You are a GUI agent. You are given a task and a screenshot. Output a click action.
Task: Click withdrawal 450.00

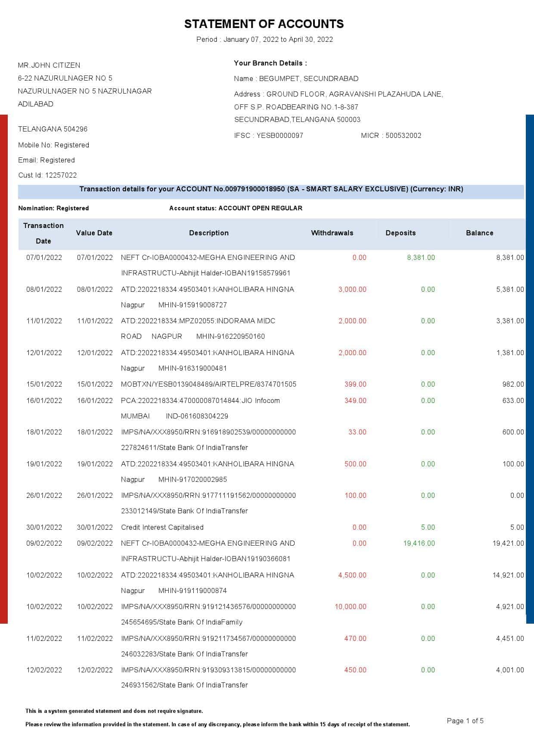356,670
